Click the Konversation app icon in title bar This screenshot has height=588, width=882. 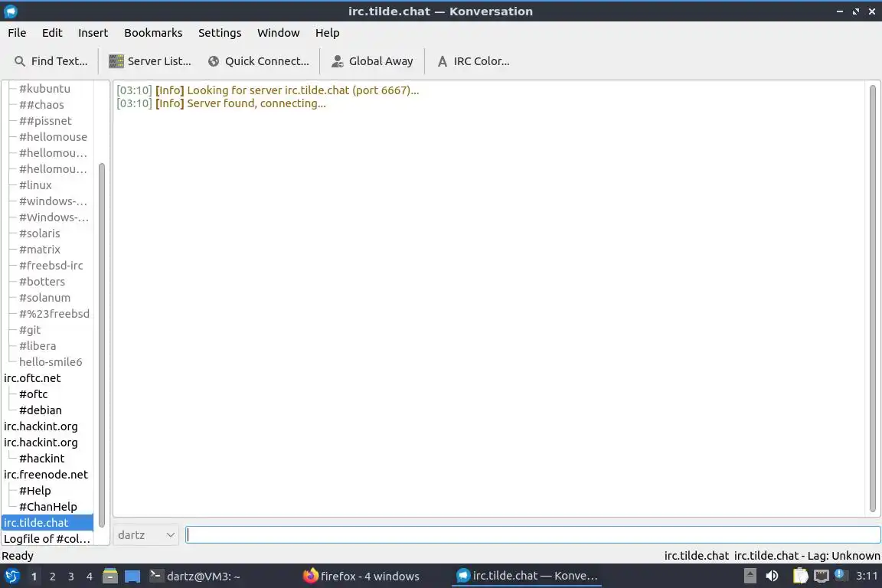[10, 11]
